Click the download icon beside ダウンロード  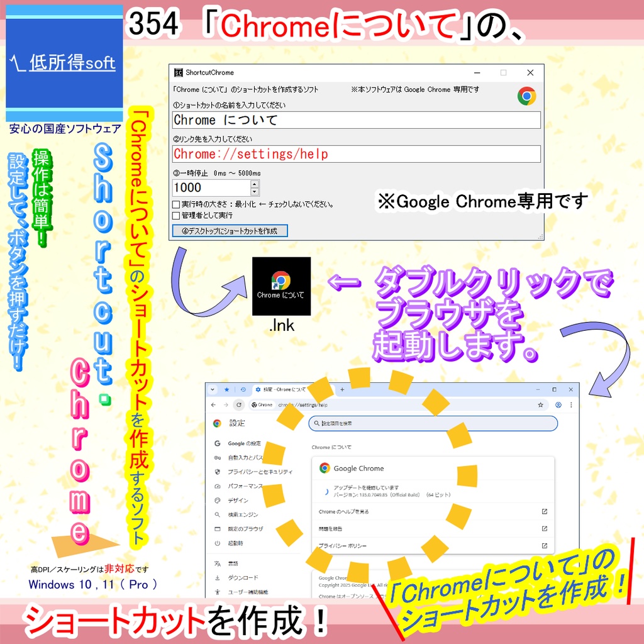[217, 578]
